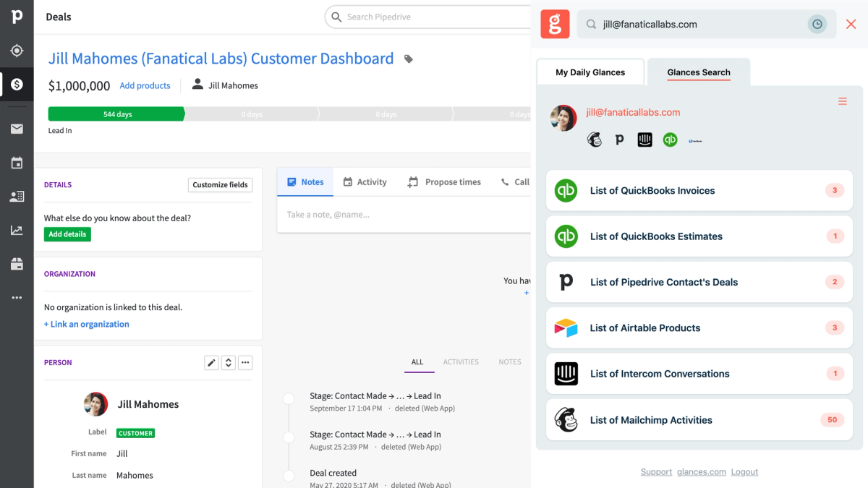This screenshot has width=868, height=488.
Task: Click the Glances email search field
Action: (706, 24)
